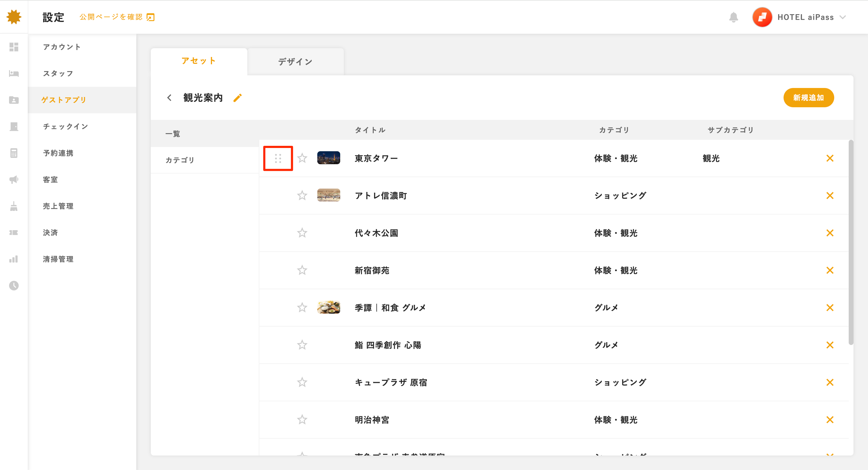Switch to the アセット tab

tap(199, 61)
